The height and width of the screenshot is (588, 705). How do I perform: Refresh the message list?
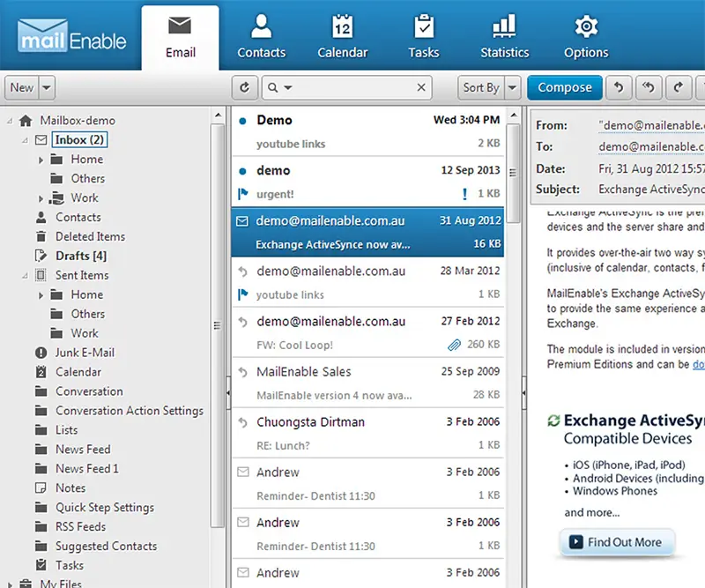click(x=245, y=87)
